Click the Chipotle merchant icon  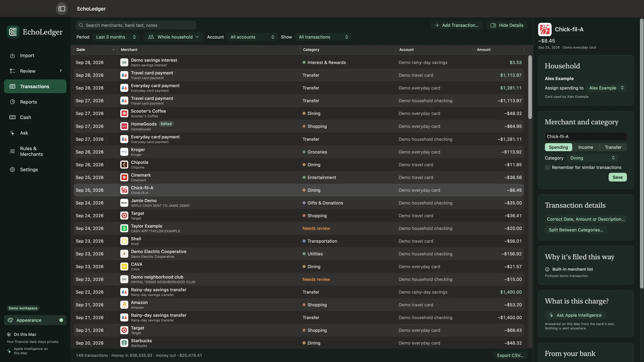click(124, 165)
